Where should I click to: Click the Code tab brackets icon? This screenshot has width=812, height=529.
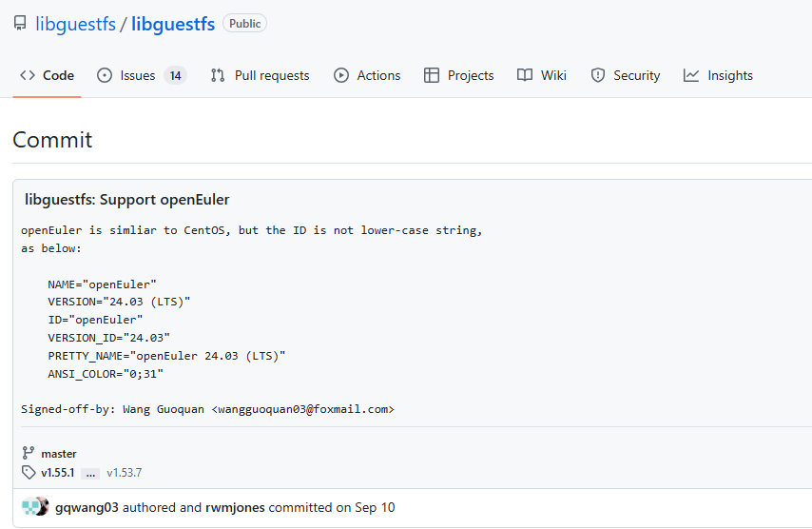click(28, 75)
